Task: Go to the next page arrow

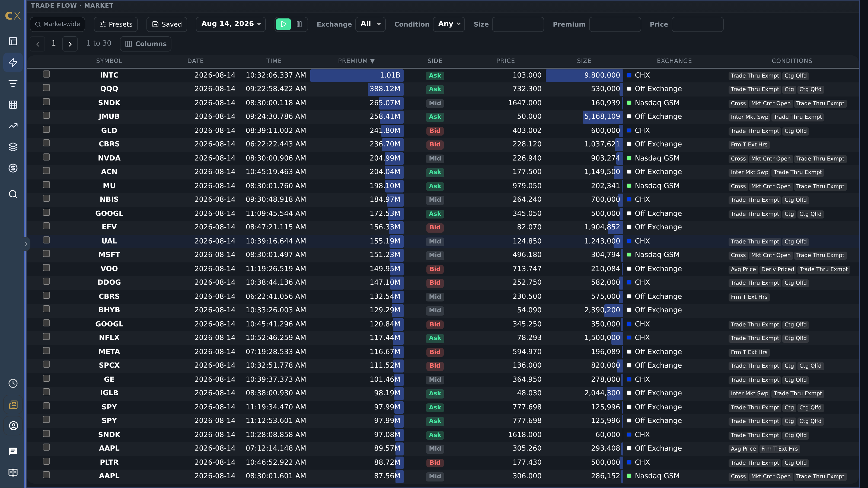Action: coord(70,44)
